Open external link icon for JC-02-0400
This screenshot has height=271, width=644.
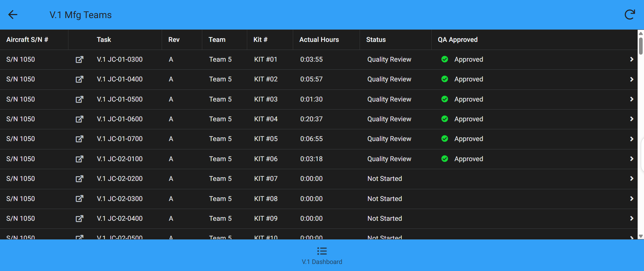[79, 219]
